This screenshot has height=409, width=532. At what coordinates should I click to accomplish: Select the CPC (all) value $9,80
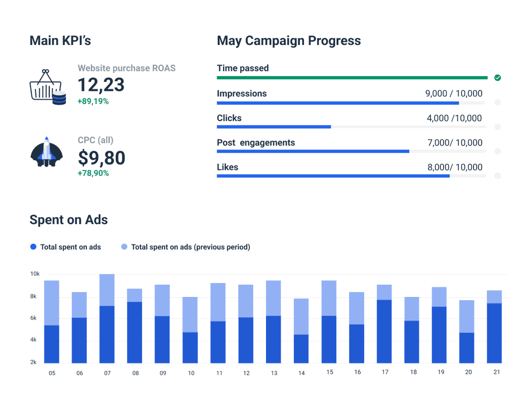[x=101, y=158]
